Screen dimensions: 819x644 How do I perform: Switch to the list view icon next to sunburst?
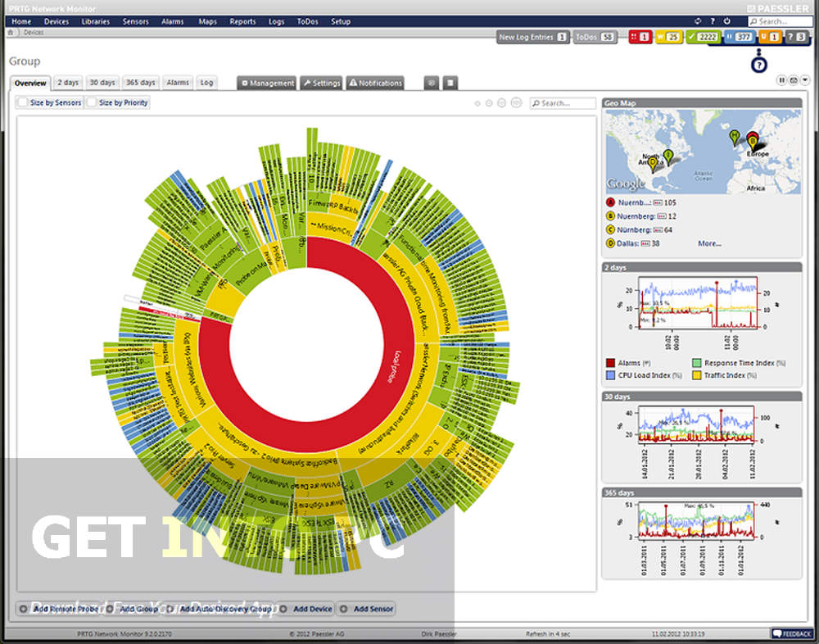click(450, 83)
